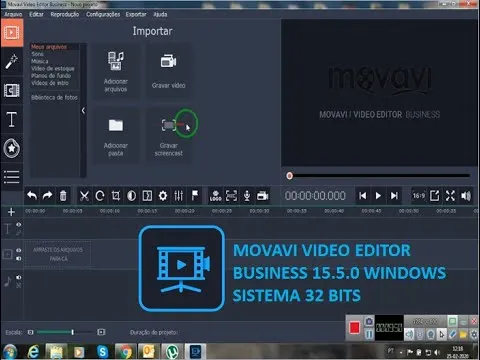This screenshot has width=480, height=360.
Task: Open the Editar menu
Action: [x=36, y=14]
